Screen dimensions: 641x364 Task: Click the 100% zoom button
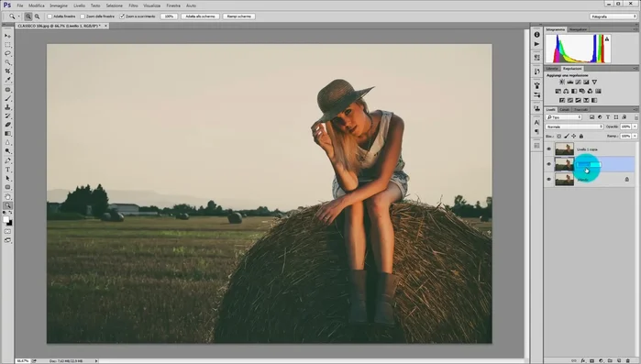(169, 17)
